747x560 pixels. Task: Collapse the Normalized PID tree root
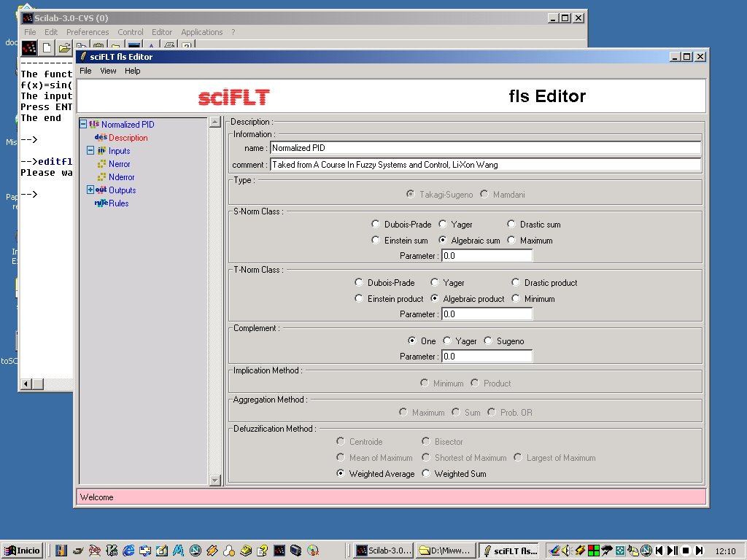[x=83, y=124]
